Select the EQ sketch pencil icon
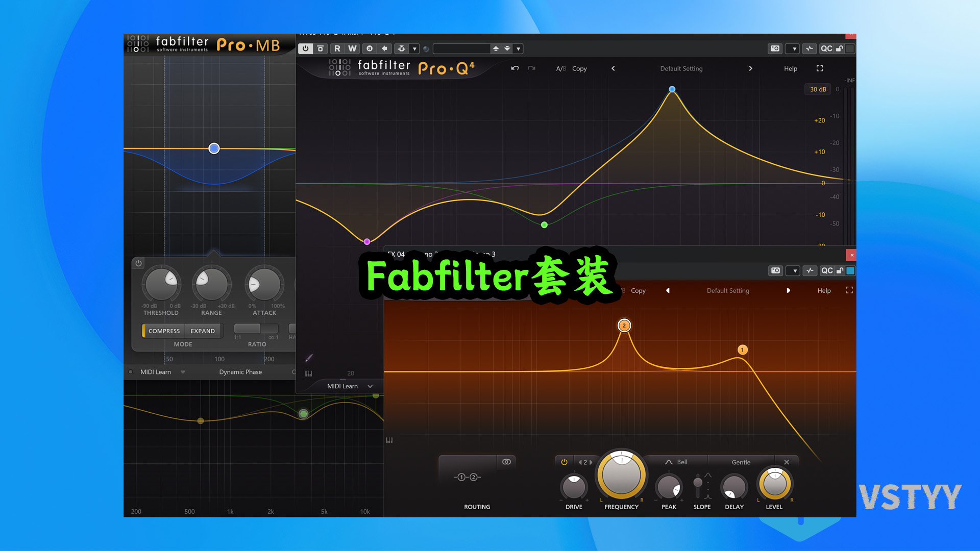Viewport: 980px width, 551px height. (308, 358)
